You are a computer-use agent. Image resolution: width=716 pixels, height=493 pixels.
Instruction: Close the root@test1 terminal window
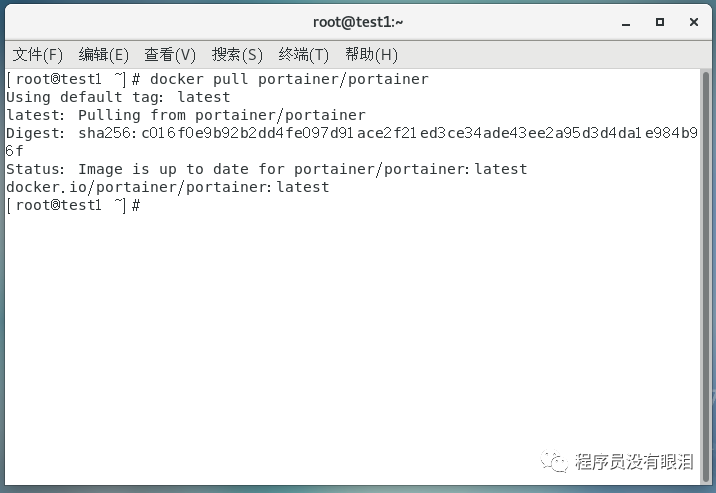click(x=694, y=22)
